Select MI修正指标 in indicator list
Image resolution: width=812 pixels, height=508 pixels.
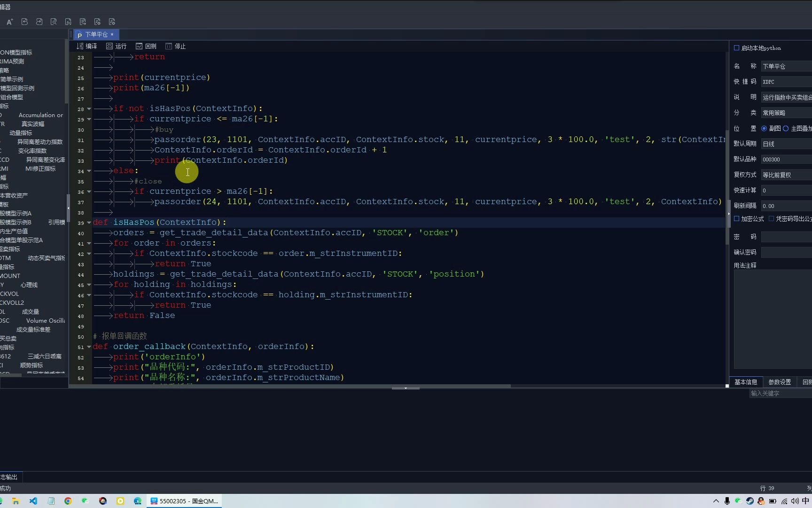tap(40, 168)
